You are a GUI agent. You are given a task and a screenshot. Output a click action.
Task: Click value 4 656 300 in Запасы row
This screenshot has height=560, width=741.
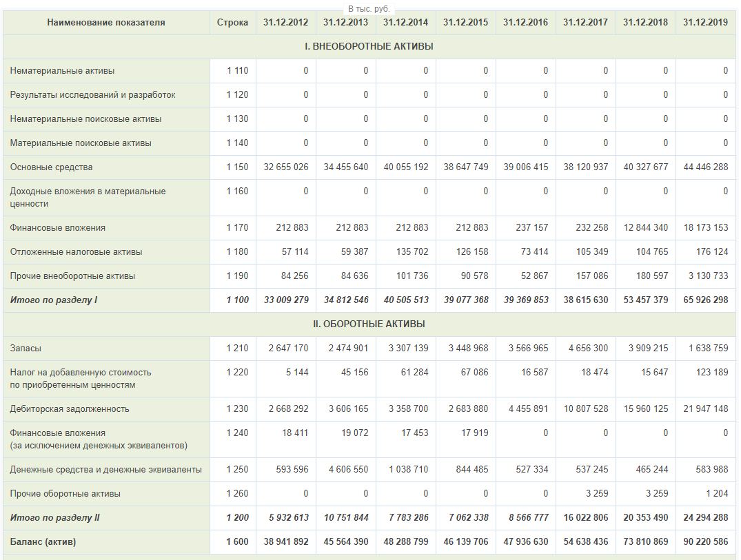[x=589, y=349]
